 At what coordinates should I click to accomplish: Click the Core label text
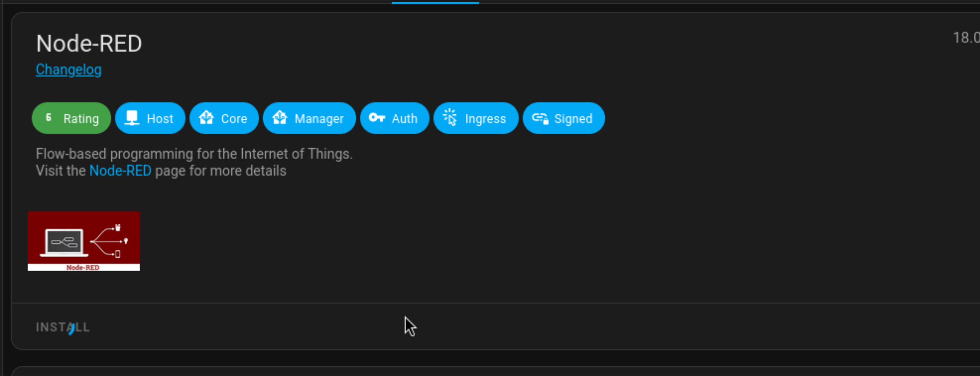click(x=234, y=119)
